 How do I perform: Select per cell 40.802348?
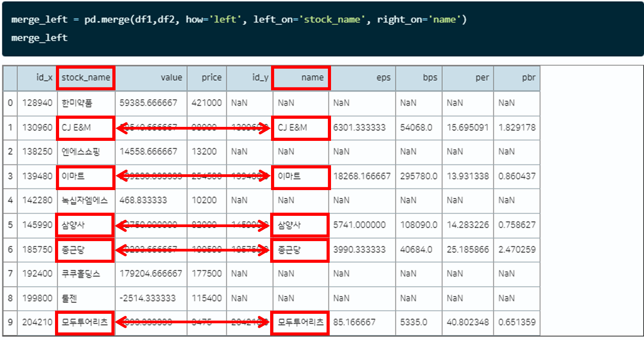coord(468,322)
